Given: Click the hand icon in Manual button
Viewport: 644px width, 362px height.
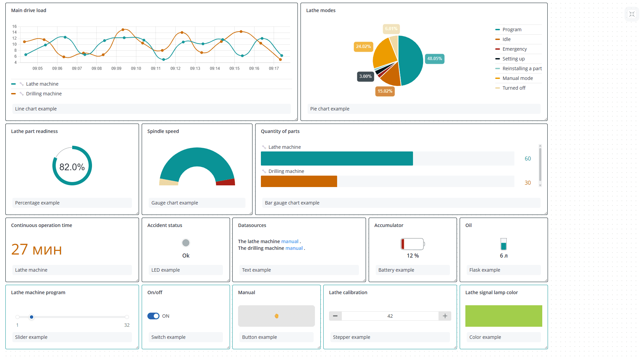Looking at the screenshot, I should coord(276,316).
